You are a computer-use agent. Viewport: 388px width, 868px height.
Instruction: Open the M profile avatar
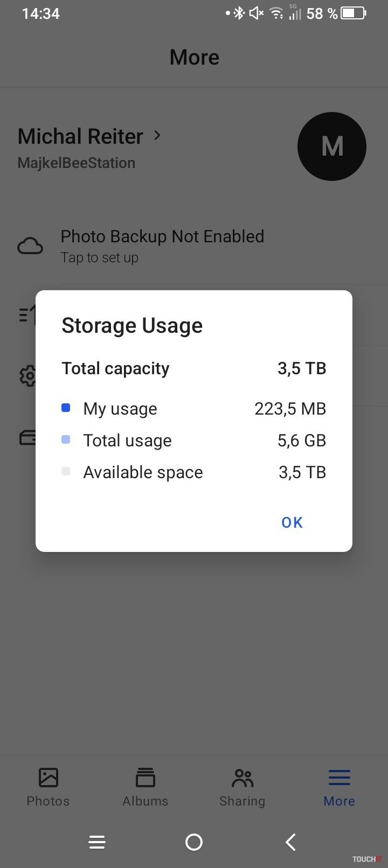332,146
